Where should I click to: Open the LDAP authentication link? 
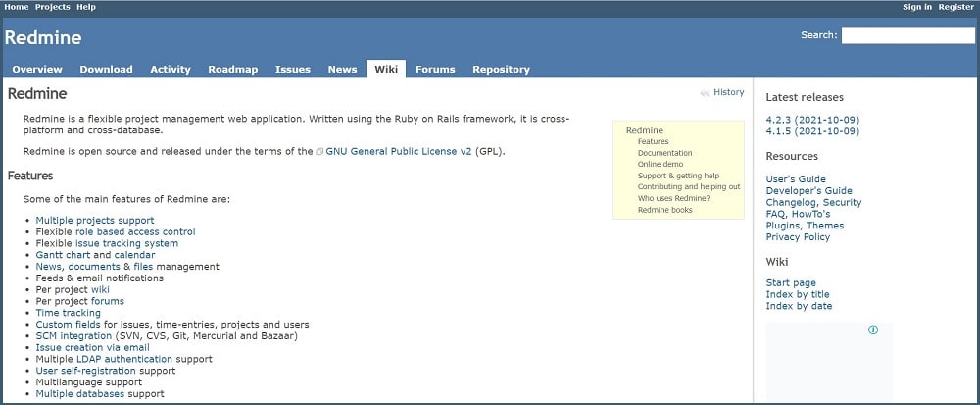point(124,359)
